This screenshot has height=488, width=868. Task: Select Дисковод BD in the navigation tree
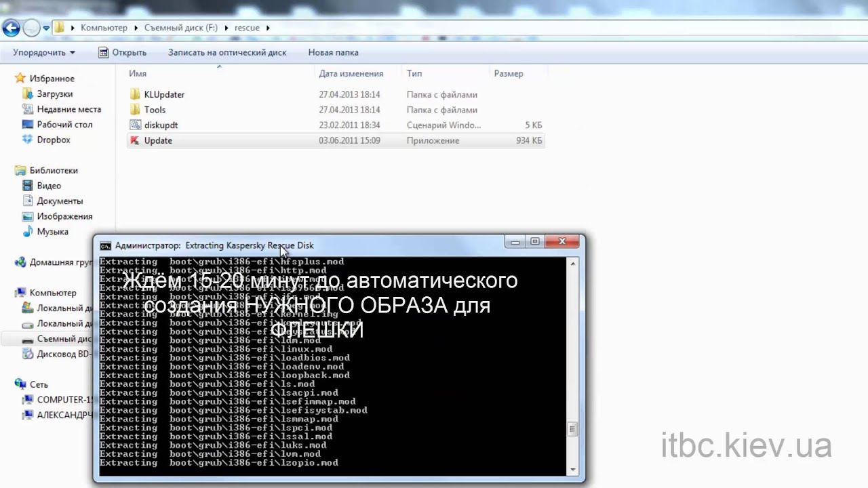tap(64, 354)
